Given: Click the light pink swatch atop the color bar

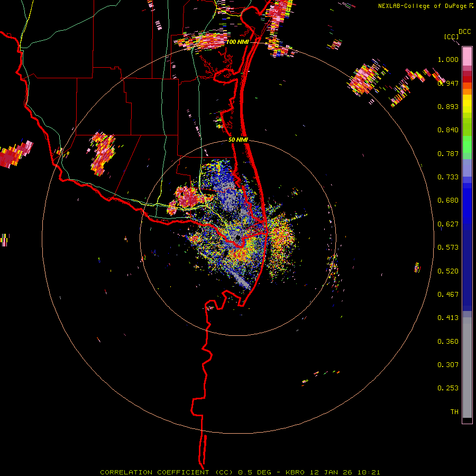Looking at the screenshot, I should (467, 57).
